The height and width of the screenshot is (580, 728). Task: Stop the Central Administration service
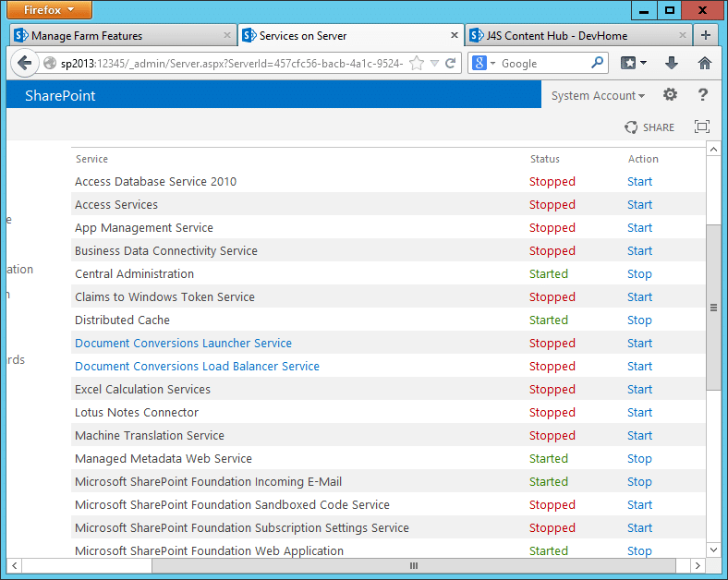[639, 273]
